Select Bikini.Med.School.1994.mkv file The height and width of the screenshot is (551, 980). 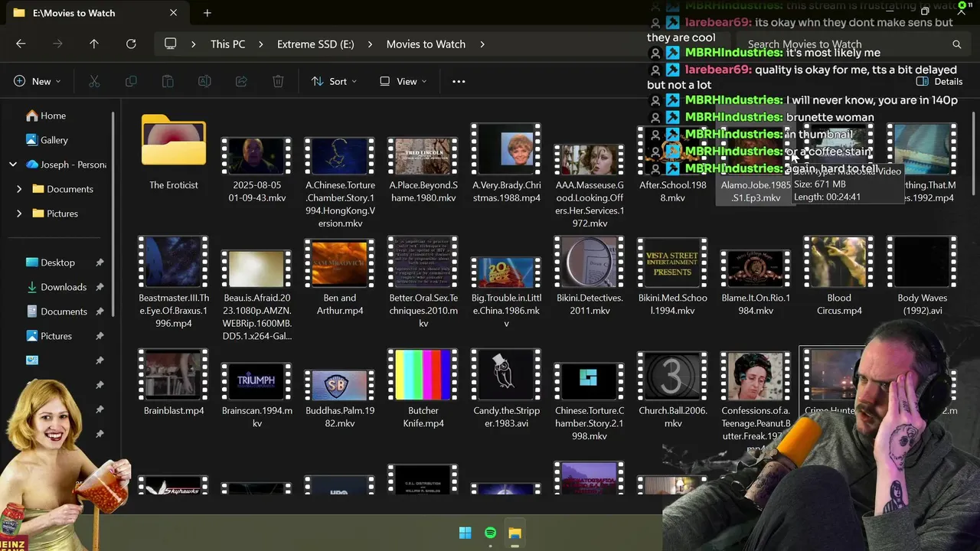(672, 278)
